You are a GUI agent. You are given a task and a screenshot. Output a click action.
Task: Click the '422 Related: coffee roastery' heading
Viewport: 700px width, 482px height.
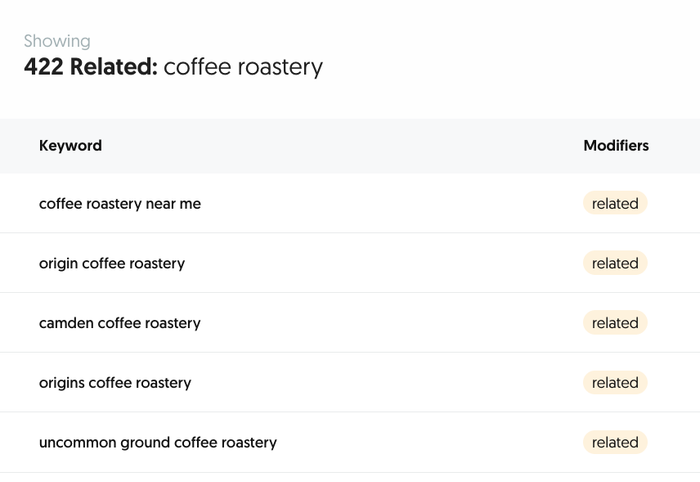pos(173,67)
